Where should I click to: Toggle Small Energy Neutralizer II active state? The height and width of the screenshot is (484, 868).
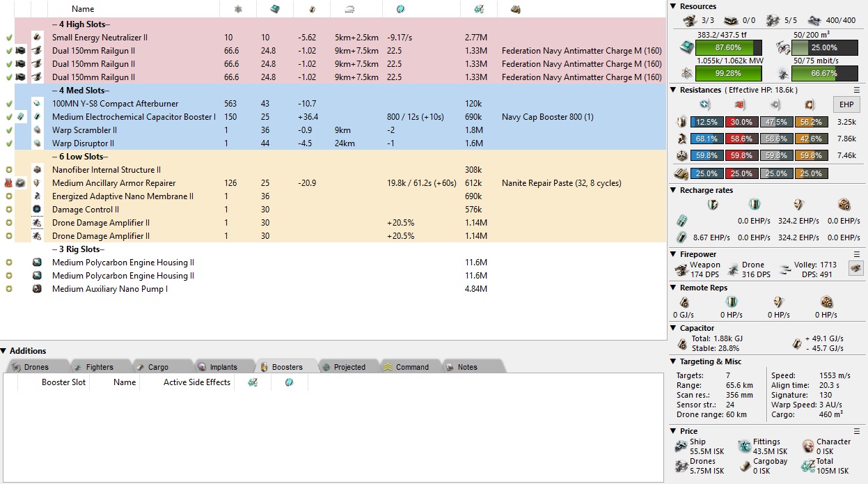pyautogui.click(x=9, y=38)
